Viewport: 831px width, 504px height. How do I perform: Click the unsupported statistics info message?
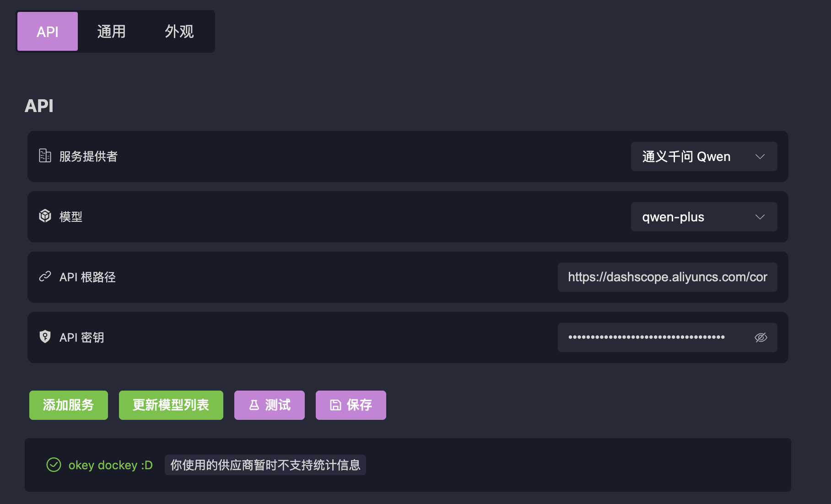pos(265,465)
